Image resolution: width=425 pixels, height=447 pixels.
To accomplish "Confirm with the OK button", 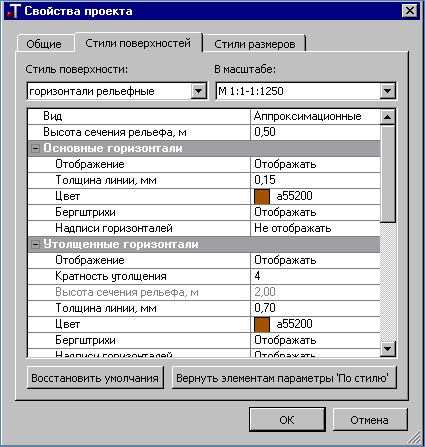I will tap(287, 420).
